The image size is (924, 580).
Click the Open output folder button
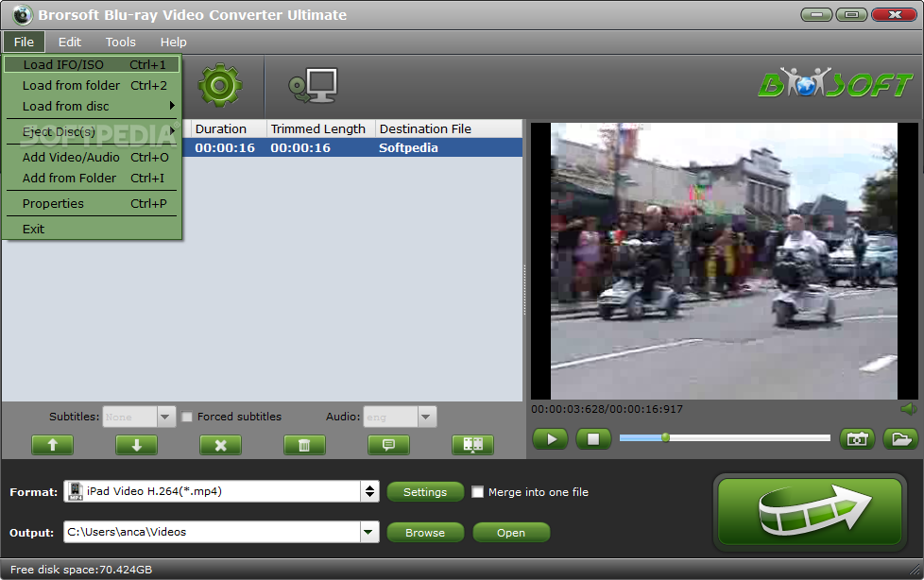coord(511,532)
